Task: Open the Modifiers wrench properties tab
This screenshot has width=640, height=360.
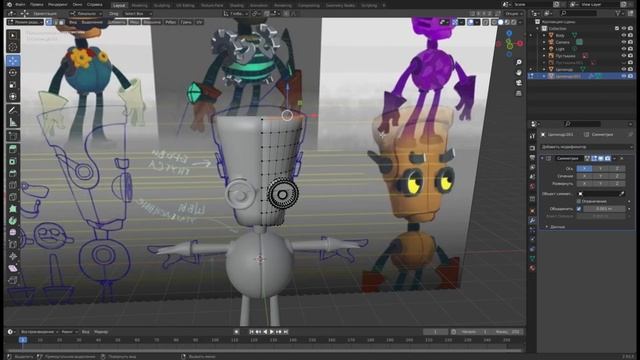Action: pyautogui.click(x=532, y=220)
